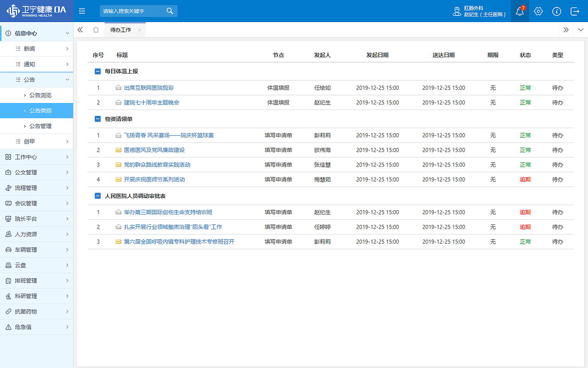Click the search magnifier icon
The width and height of the screenshot is (588, 368).
pyautogui.click(x=170, y=11)
